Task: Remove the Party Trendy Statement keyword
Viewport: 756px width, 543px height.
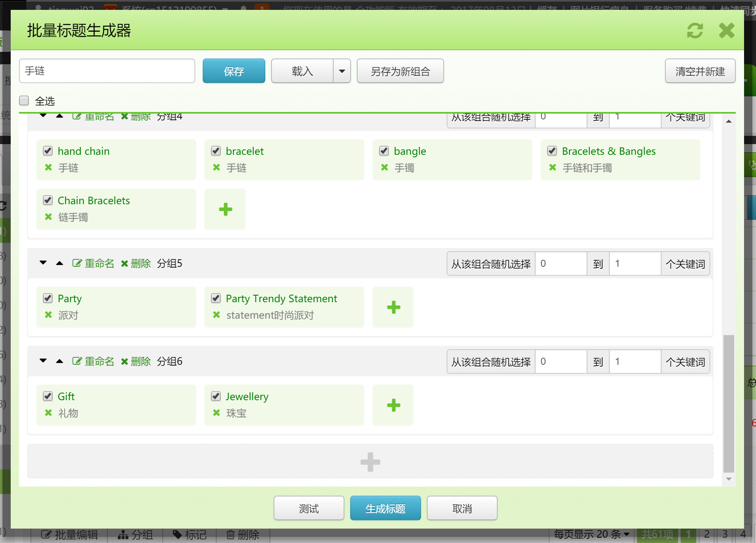Action: (216, 315)
